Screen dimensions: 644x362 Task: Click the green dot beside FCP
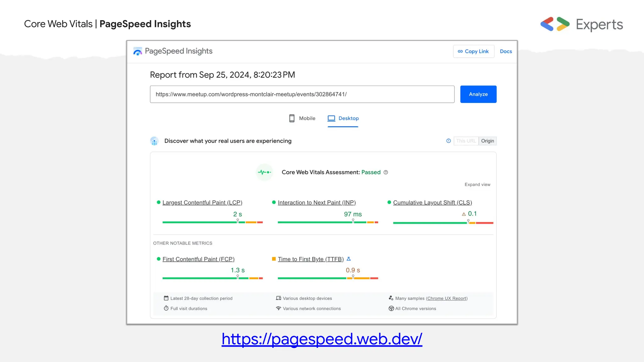pyautogui.click(x=158, y=259)
